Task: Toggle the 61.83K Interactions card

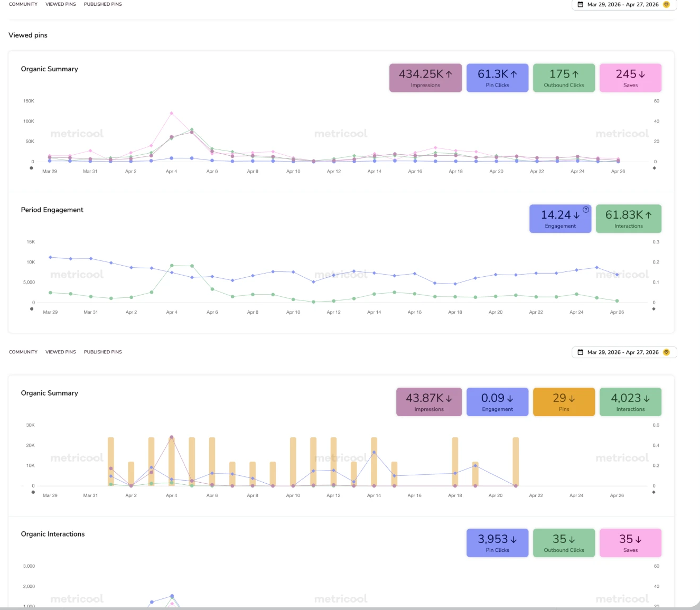Action: [628, 219]
